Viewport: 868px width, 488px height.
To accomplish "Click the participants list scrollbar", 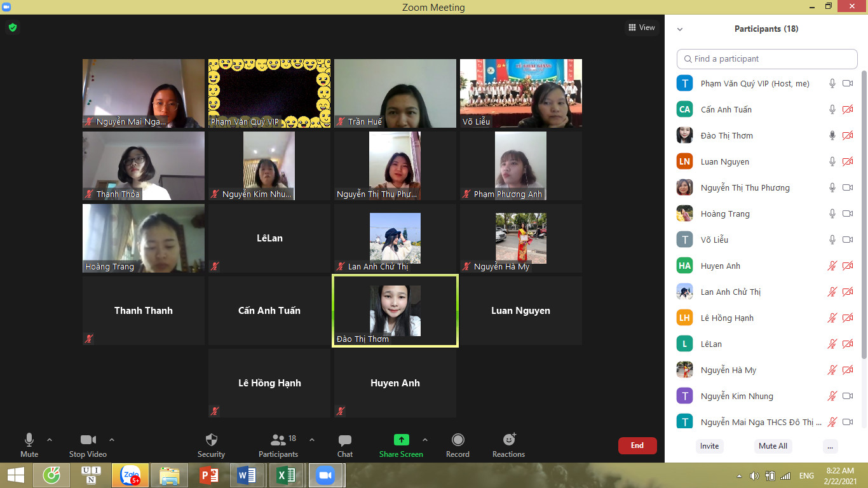I will click(x=864, y=216).
